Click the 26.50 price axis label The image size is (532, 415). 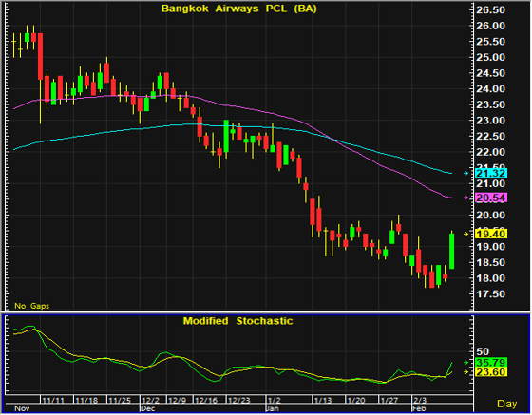click(490, 10)
